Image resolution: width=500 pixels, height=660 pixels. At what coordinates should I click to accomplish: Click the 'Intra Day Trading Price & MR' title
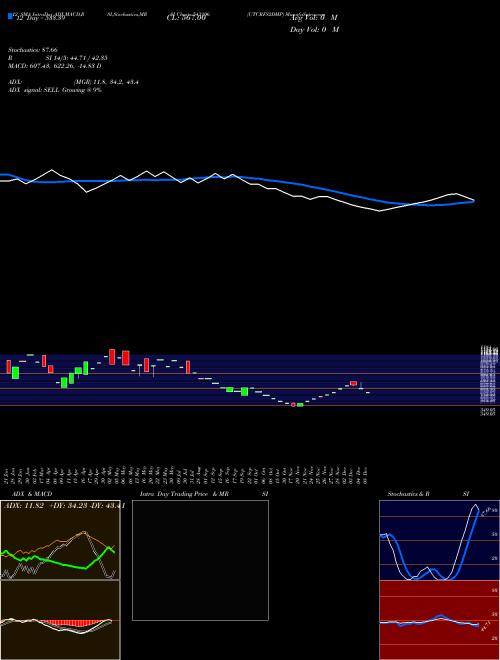click(184, 494)
